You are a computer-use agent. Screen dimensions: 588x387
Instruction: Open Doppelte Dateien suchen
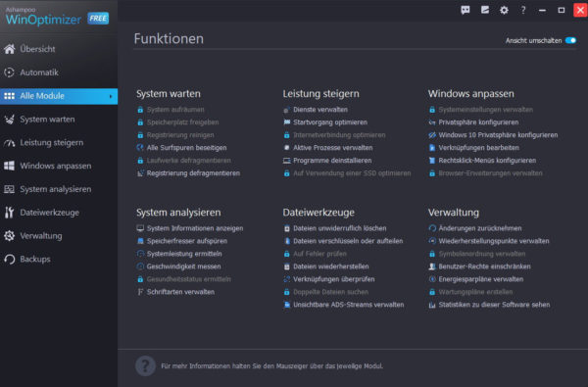click(x=330, y=292)
